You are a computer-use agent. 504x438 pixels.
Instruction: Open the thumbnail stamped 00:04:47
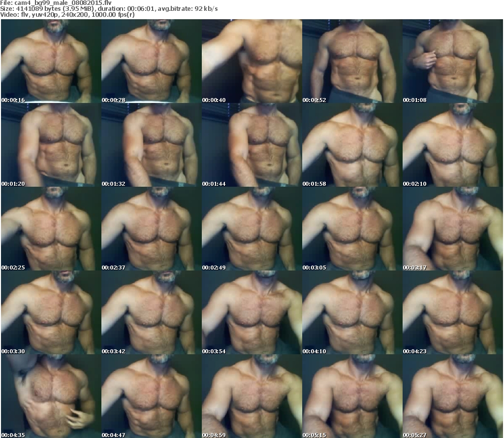point(152,396)
